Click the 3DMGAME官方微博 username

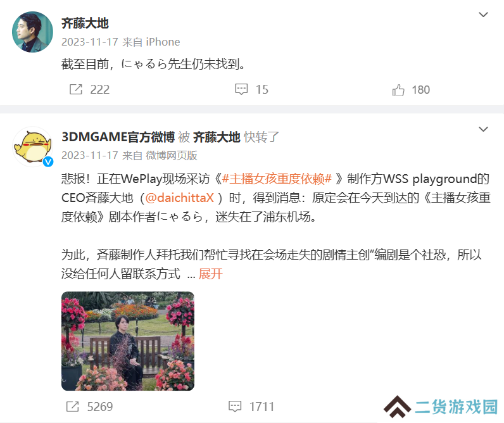tap(118, 137)
